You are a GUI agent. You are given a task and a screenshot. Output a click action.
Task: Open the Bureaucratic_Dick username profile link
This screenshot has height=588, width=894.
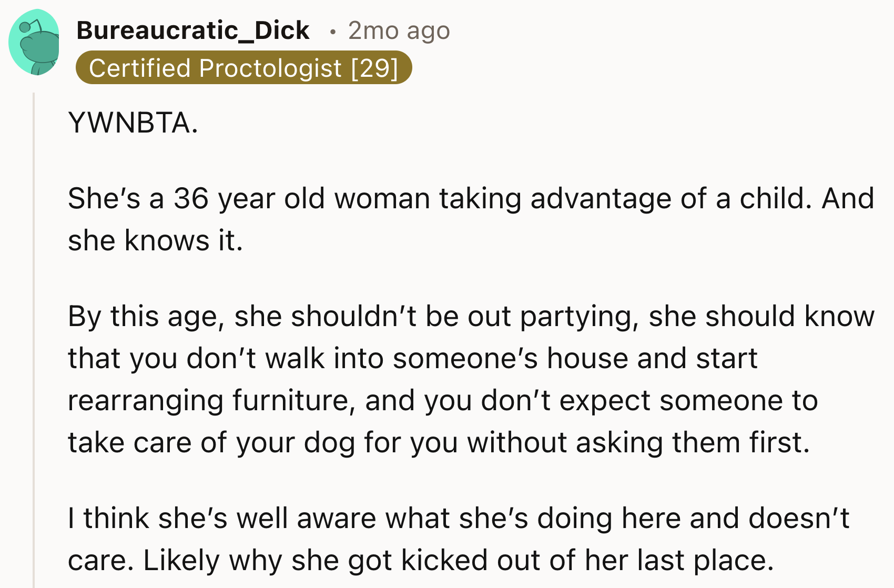tap(193, 31)
